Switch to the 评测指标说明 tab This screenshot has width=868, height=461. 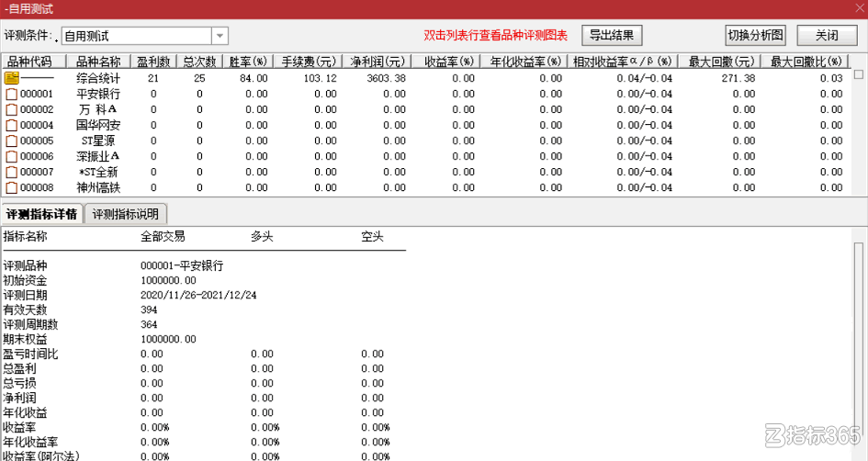coord(125,214)
